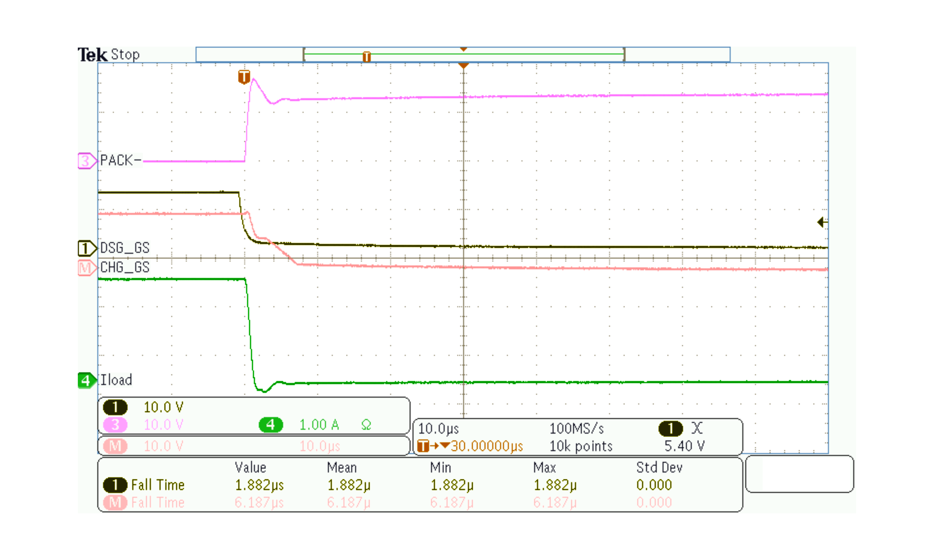This screenshot has width=934, height=560.
Task: Click the Stop acquisition status label
Action: [126, 54]
